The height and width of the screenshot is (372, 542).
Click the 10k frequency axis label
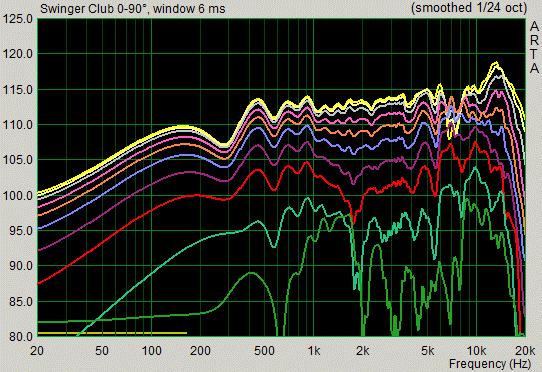click(x=476, y=351)
